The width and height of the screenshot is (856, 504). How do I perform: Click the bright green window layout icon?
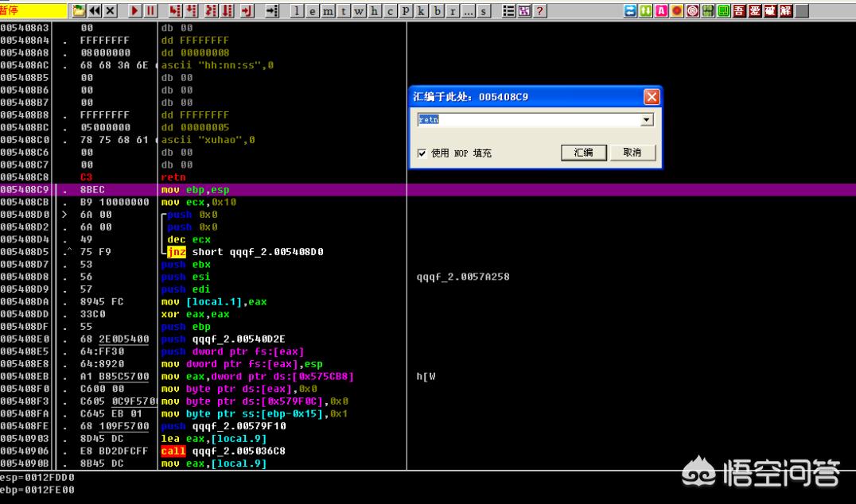point(724,10)
